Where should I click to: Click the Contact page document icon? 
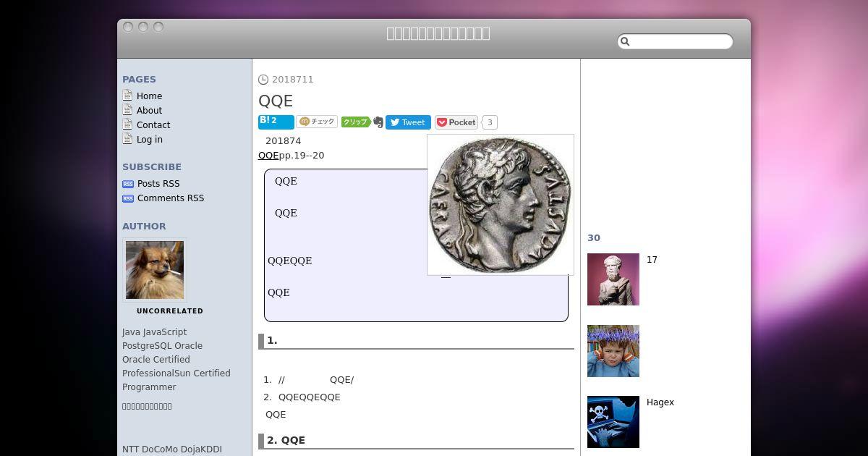(x=127, y=124)
